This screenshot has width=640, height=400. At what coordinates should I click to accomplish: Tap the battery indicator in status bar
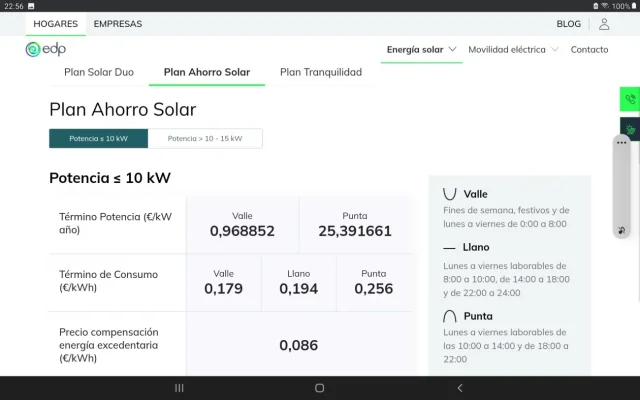click(x=634, y=6)
